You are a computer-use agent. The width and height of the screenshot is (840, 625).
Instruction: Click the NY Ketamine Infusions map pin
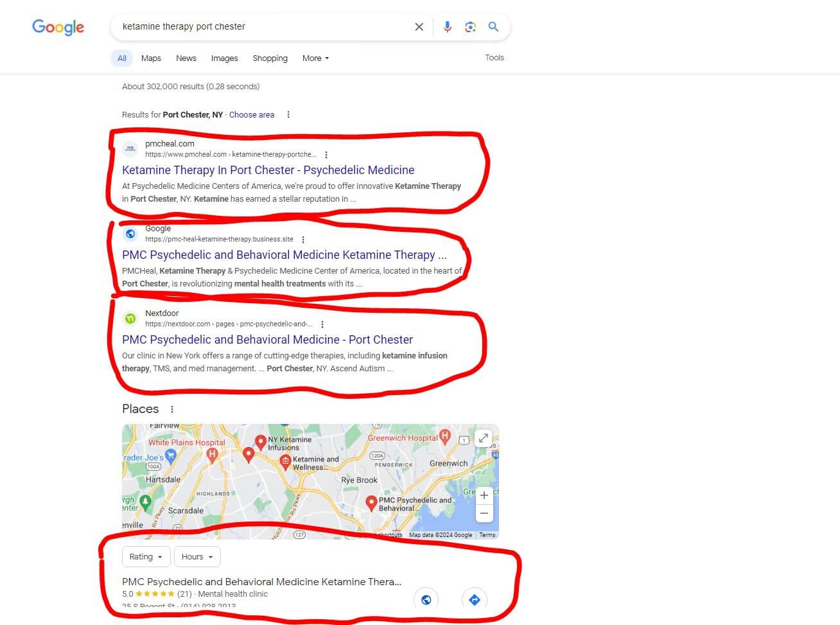(260, 442)
